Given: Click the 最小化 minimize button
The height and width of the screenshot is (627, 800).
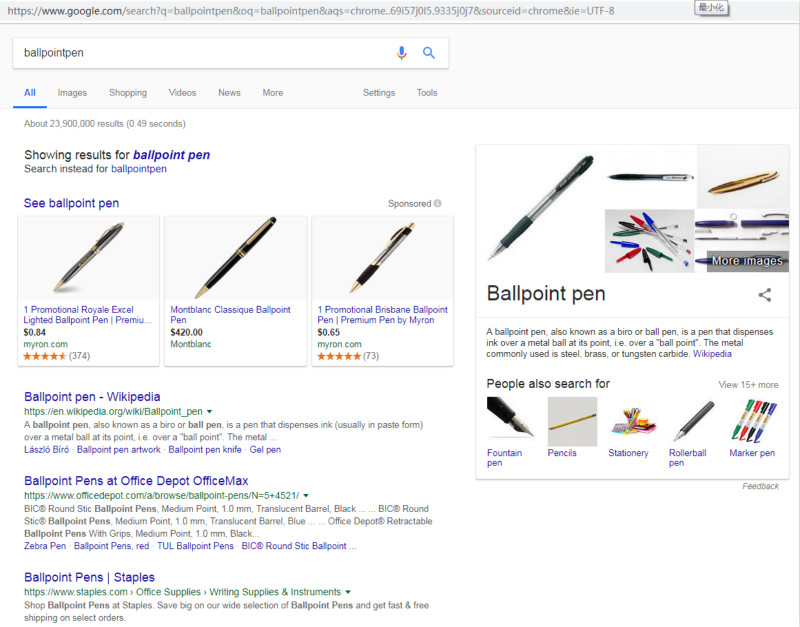Looking at the screenshot, I should tap(711, 7).
